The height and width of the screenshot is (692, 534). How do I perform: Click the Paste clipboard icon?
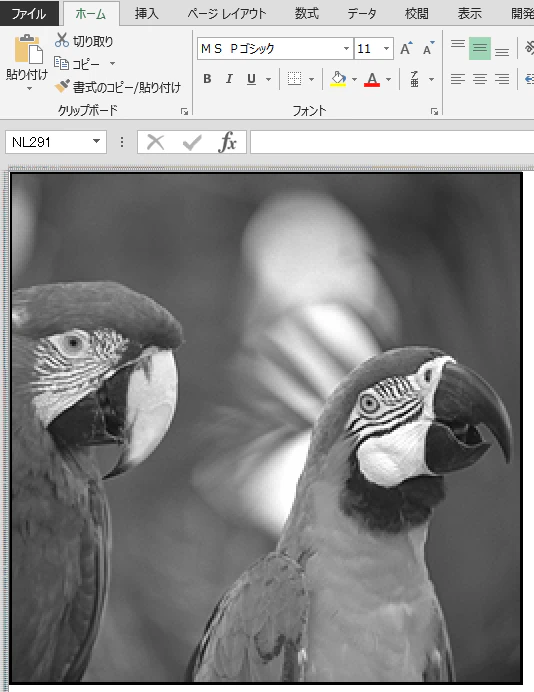pos(28,49)
